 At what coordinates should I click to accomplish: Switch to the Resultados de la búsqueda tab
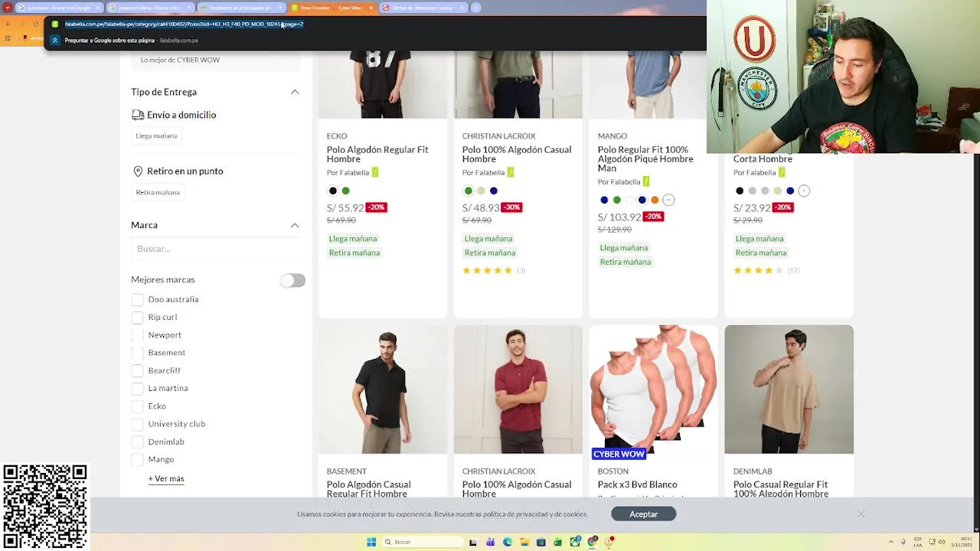(x=240, y=8)
